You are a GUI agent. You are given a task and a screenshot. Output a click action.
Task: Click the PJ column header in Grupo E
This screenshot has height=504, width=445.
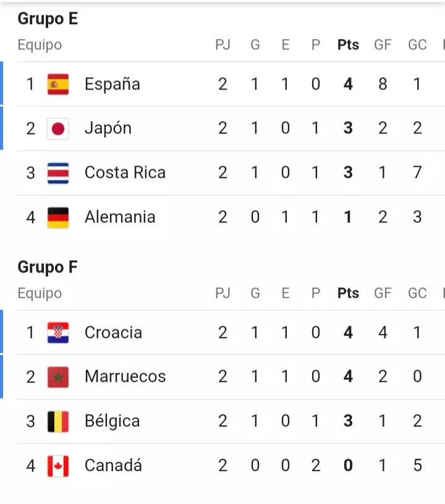(222, 45)
